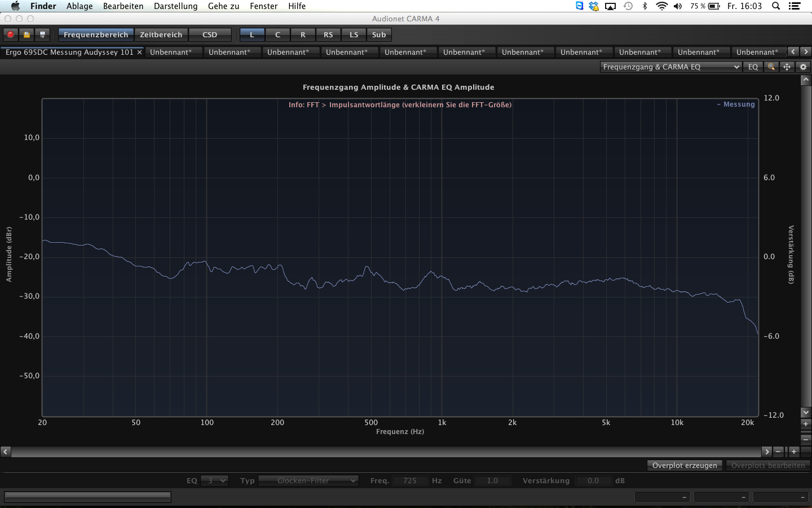
Task: Click the clock showing Fr. 16:03
Action: [x=744, y=6]
